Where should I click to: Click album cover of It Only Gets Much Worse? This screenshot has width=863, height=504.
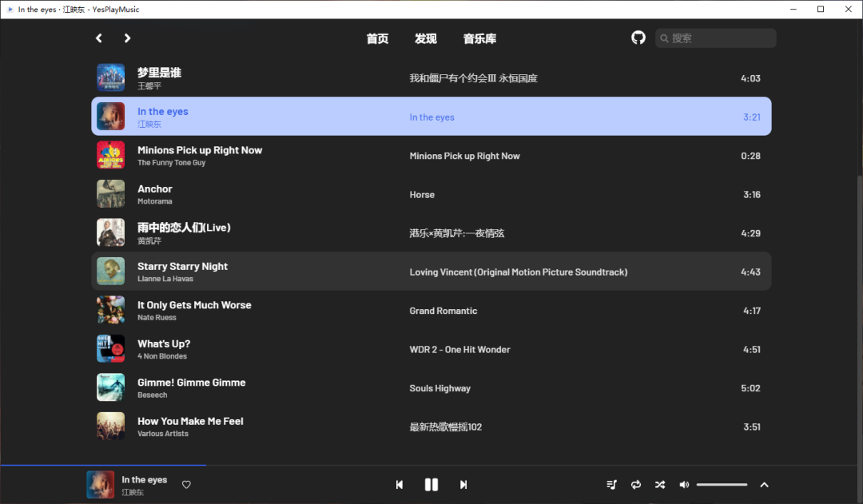click(x=110, y=310)
